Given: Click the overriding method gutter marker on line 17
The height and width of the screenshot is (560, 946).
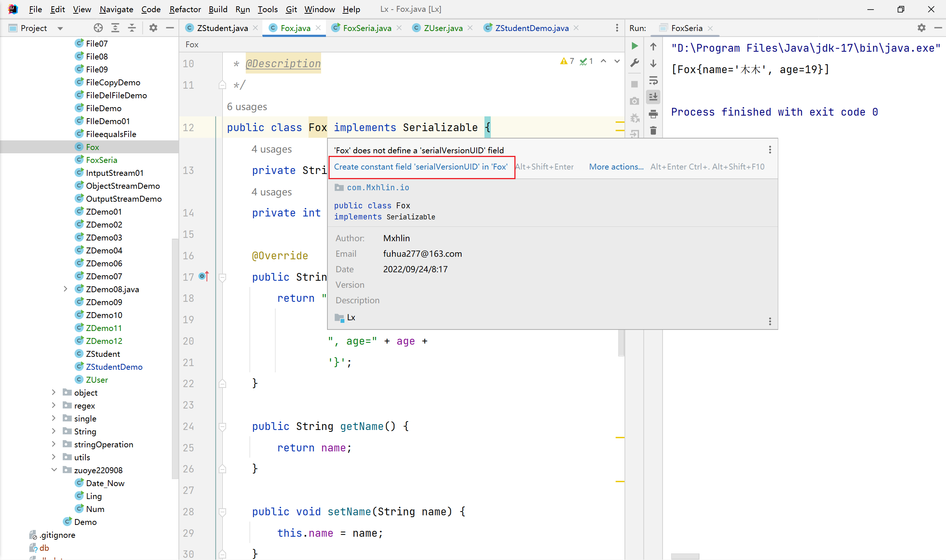Looking at the screenshot, I should 204,277.
